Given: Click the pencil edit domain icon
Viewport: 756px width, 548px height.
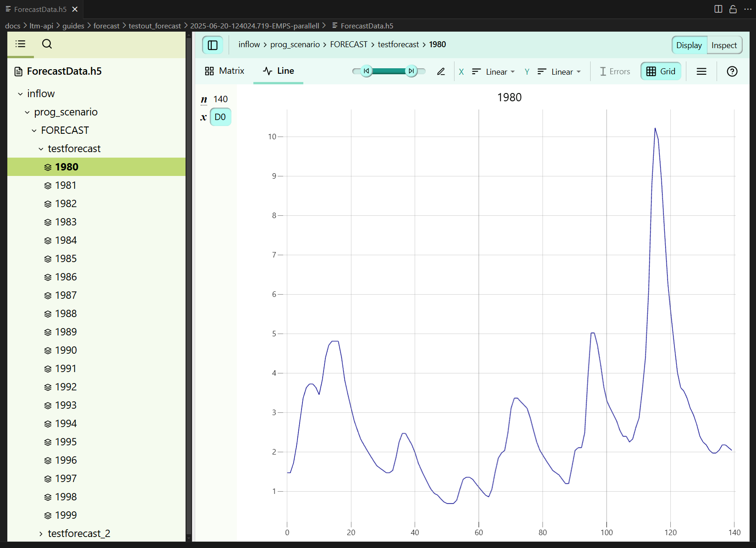Looking at the screenshot, I should click(441, 71).
